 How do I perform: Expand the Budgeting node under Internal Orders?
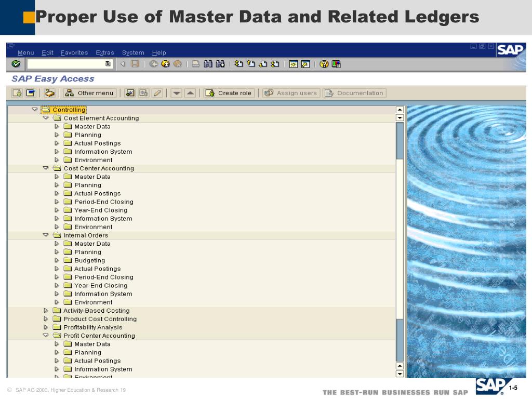click(x=56, y=260)
